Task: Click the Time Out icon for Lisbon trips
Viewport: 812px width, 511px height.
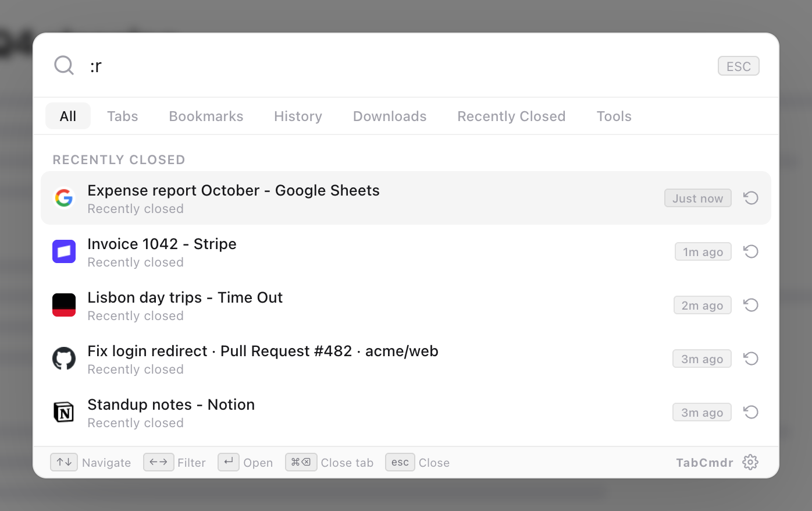Action: 64,305
